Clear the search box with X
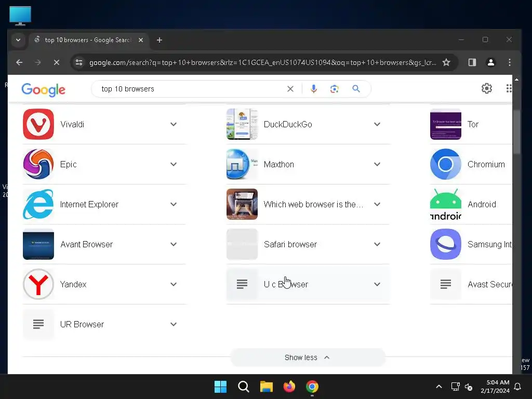Image resolution: width=532 pixels, height=399 pixels. (290, 89)
